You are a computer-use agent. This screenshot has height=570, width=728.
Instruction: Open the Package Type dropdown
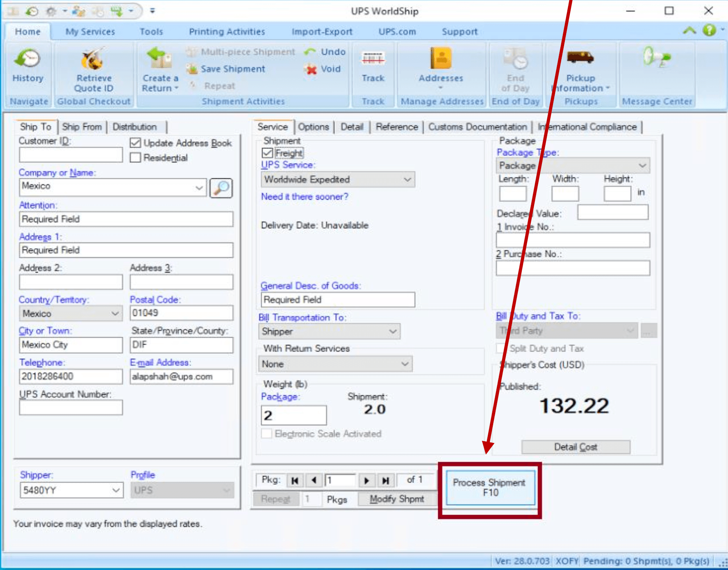[642, 166]
